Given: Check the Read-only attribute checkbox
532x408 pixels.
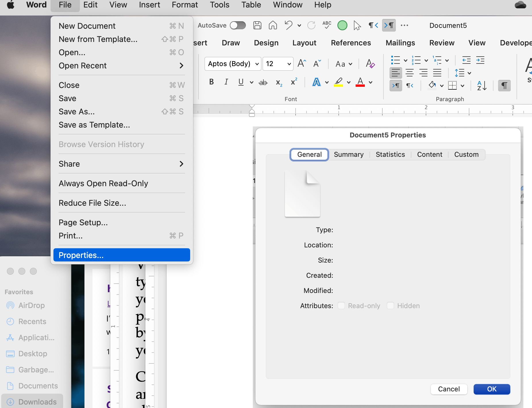Looking at the screenshot, I should click(x=341, y=305).
